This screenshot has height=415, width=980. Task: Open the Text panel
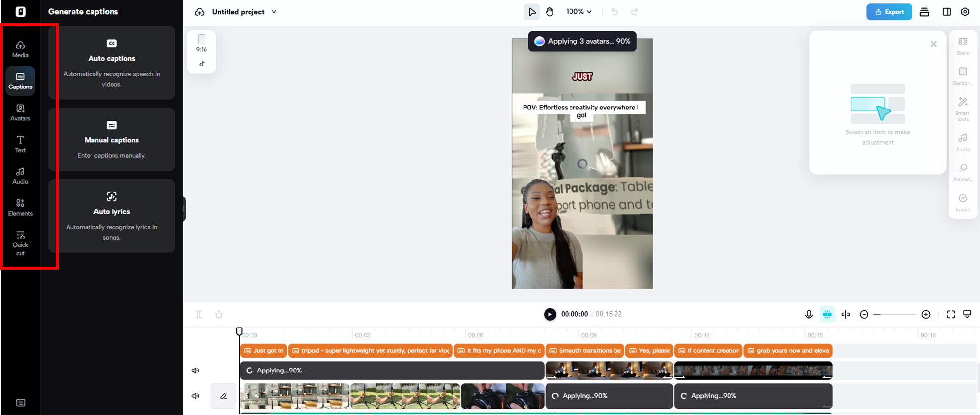click(20, 144)
